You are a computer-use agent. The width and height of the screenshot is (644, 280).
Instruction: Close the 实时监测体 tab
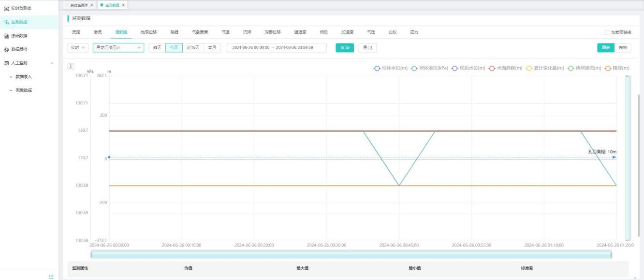92,5
